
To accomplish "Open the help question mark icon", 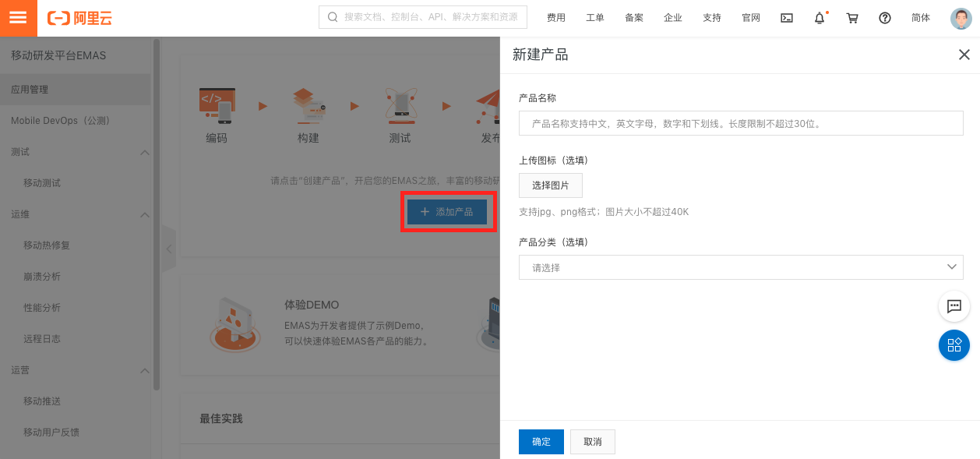I will click(x=885, y=18).
